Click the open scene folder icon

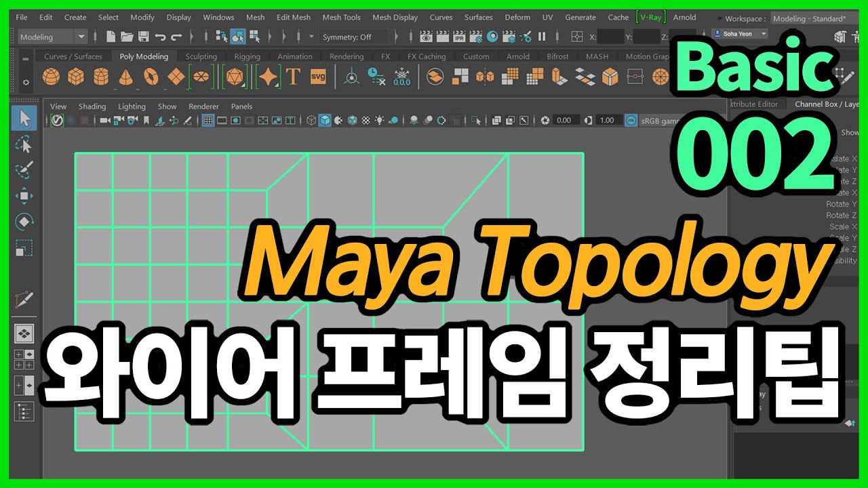[x=127, y=37]
